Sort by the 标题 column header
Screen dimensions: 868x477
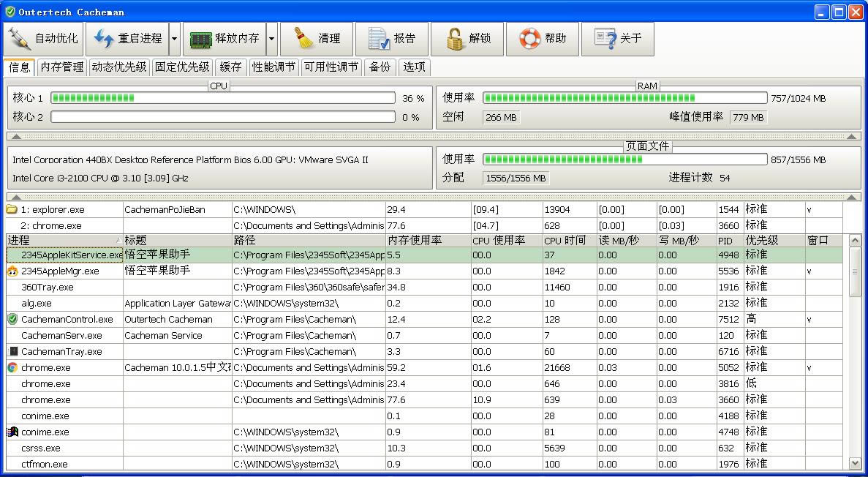[178, 241]
